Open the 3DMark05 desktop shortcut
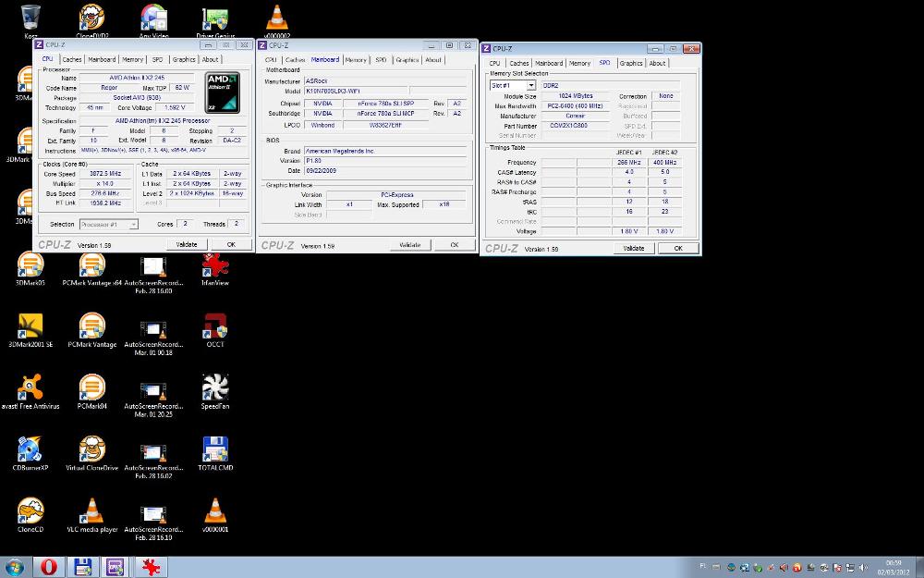Viewport: 924px width, 578px height. (30, 268)
